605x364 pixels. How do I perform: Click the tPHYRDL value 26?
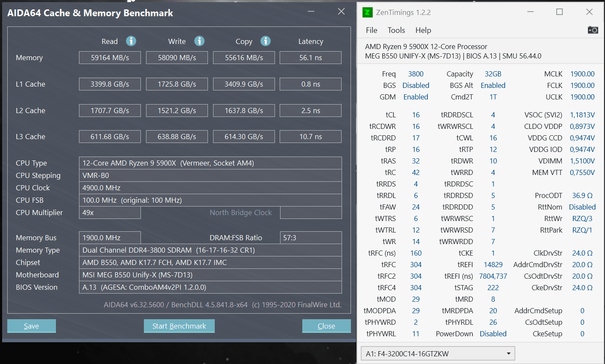point(493,322)
